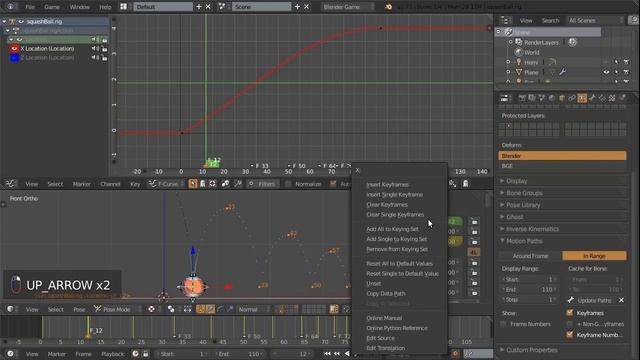Open the All Scenes display dropdown
This screenshot has width=640, height=360.
595,20
